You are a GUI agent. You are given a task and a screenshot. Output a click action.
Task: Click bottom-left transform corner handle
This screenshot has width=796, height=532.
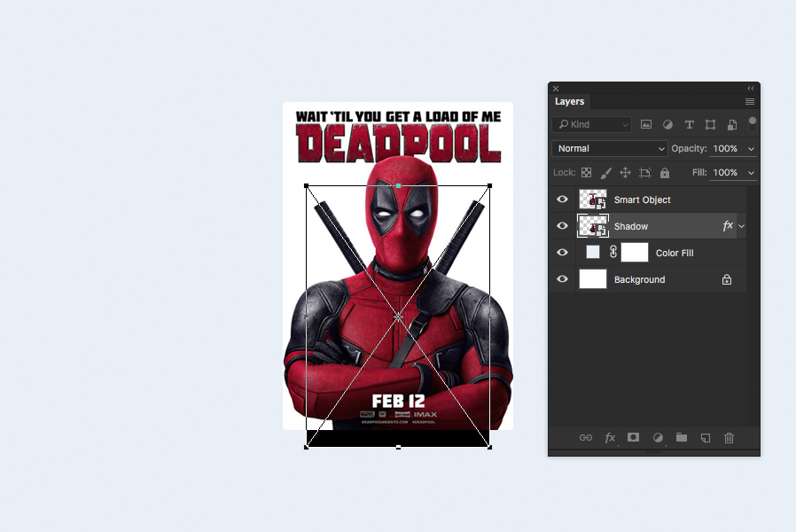point(306,447)
